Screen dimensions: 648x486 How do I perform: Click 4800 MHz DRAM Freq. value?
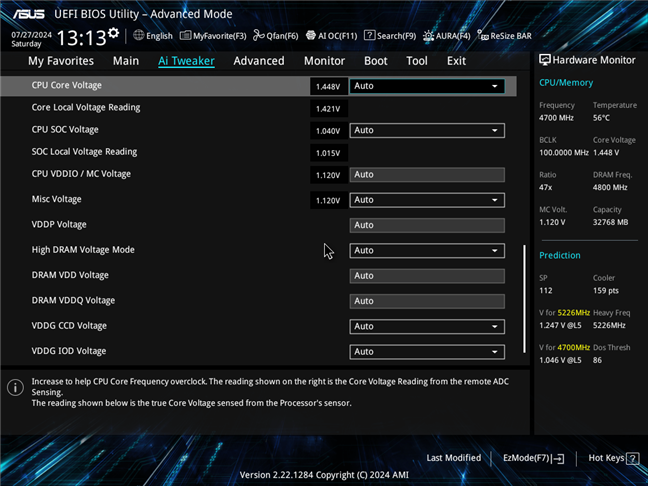pos(610,187)
